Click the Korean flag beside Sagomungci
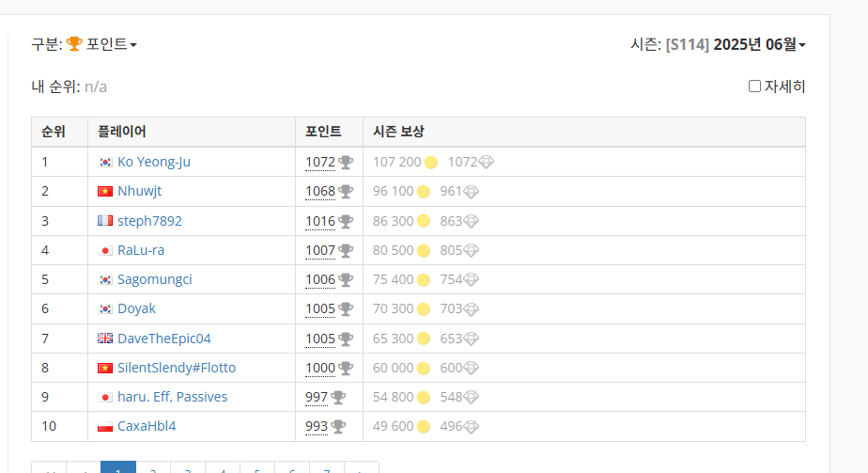Screen dimensions: 868x473 105,279
